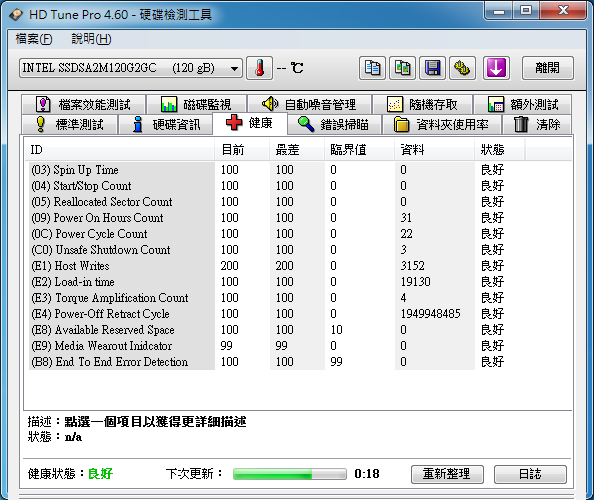Click the 重新整理 refresh button
The width and height of the screenshot is (594, 500).
click(447, 474)
